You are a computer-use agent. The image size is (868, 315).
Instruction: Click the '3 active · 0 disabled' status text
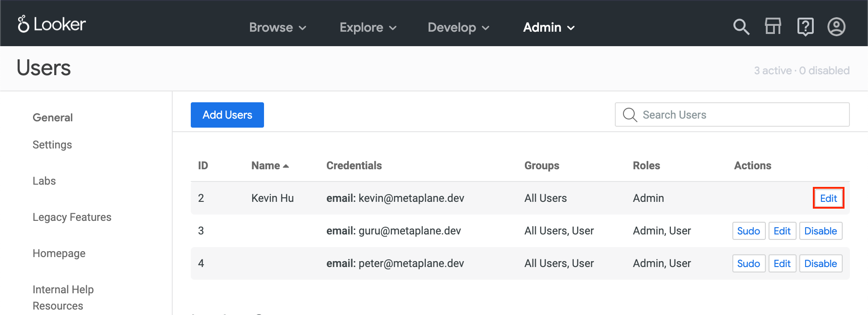[802, 71]
